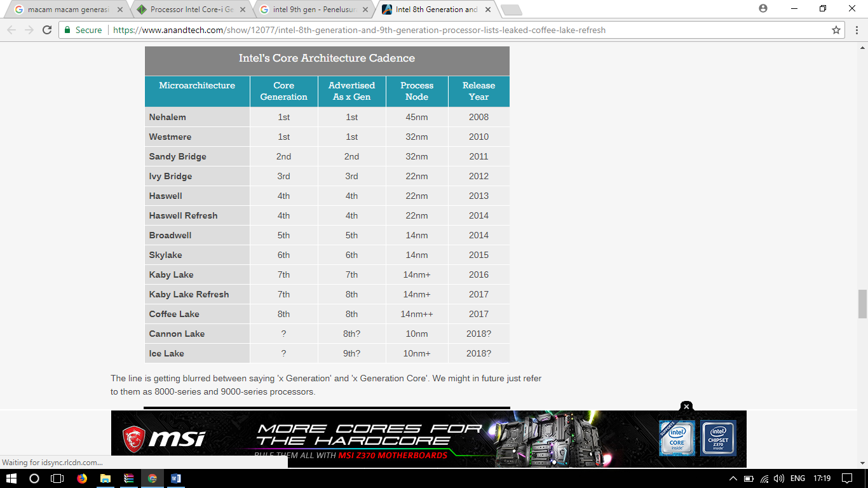Click the Intel Core badge in the ad
Image resolution: width=868 pixels, height=488 pixels.
click(x=676, y=438)
